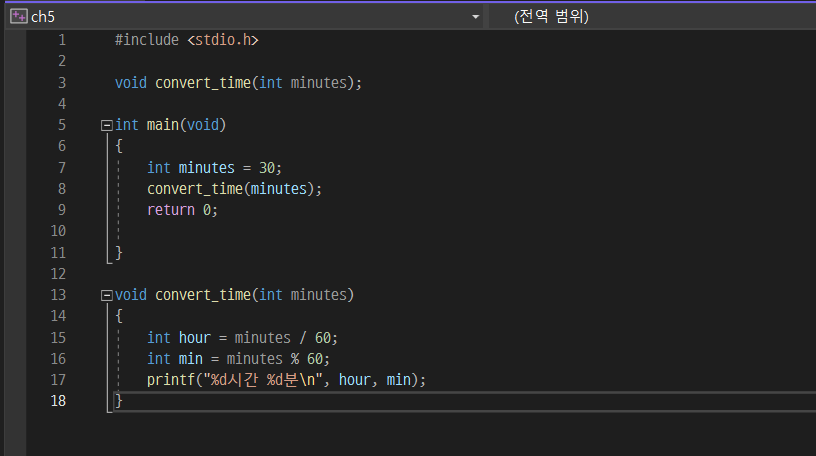
Task: Click the #include <stdio.h> line
Action: click(186, 40)
